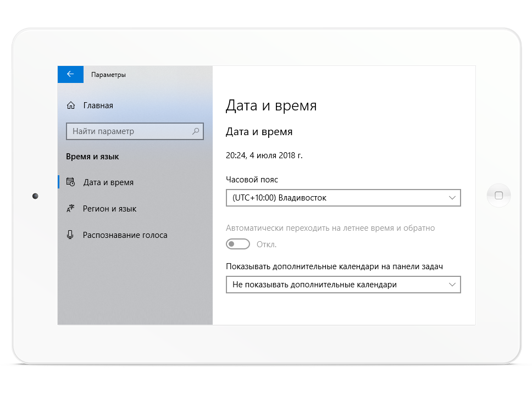This screenshot has width=532, height=395.
Task: Click the home icon beside Главная
Action: (70, 105)
